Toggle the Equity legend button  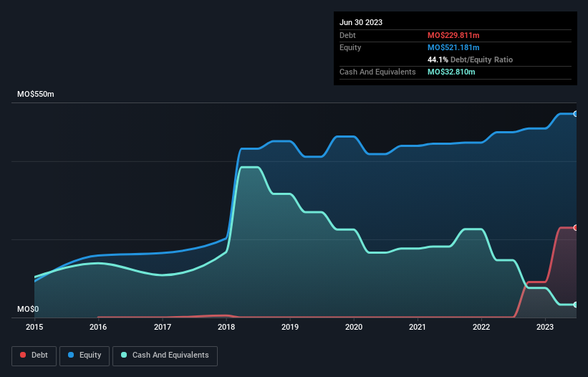pos(85,355)
